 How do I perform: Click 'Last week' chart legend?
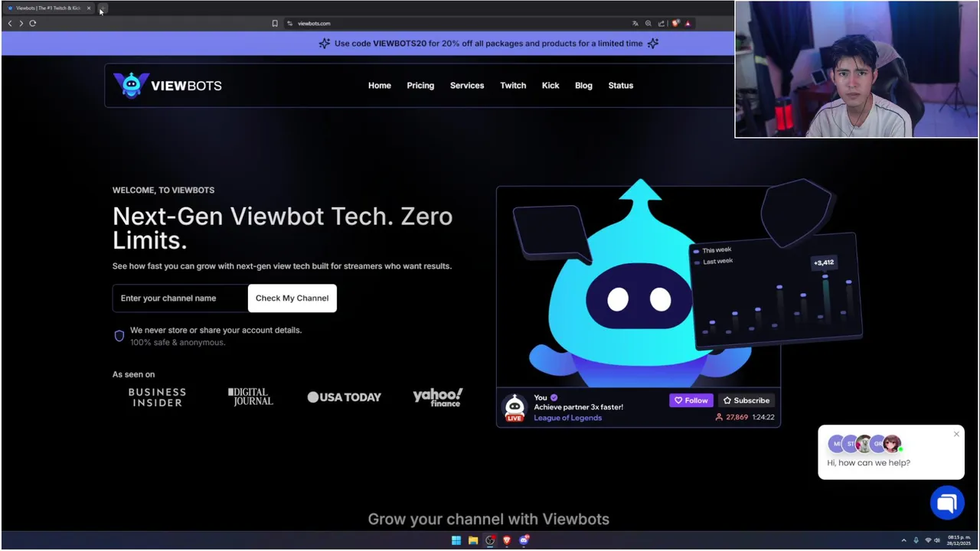713,262
